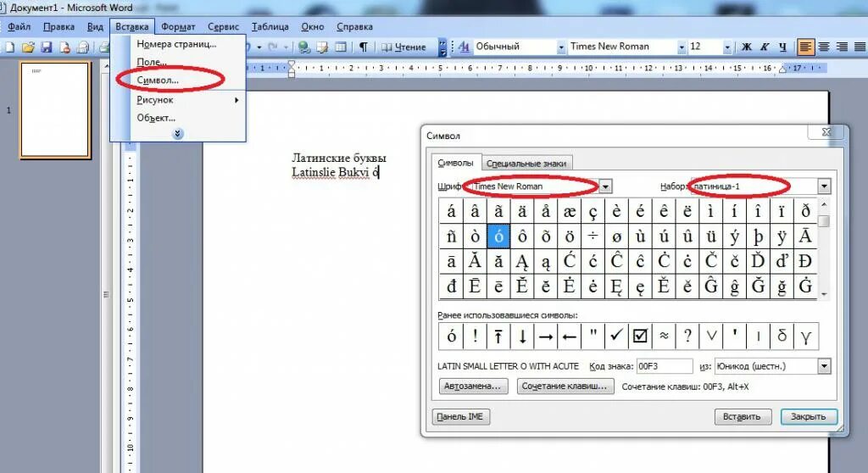
Task: Choose the question mark in recently used symbols
Action: tap(687, 336)
